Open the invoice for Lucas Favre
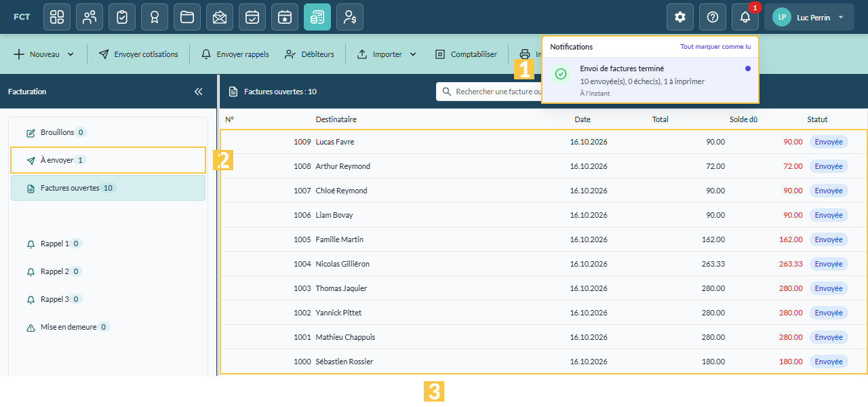This screenshot has width=868, height=407. pos(543,142)
